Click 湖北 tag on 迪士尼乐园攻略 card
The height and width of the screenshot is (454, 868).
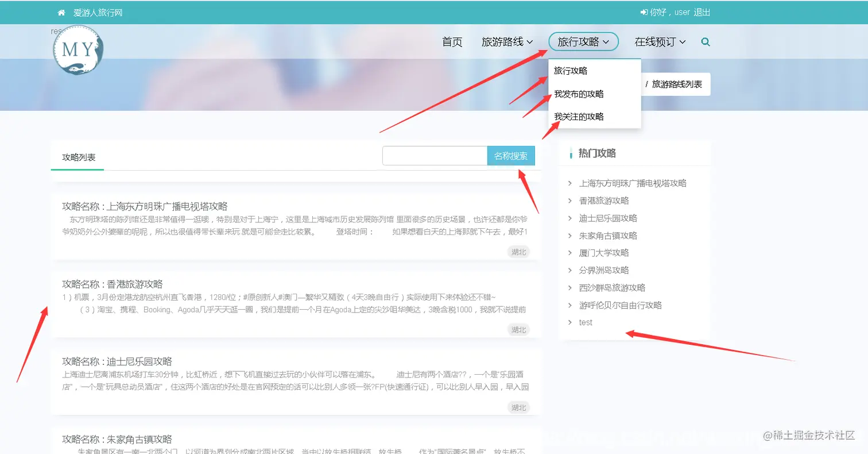click(518, 407)
